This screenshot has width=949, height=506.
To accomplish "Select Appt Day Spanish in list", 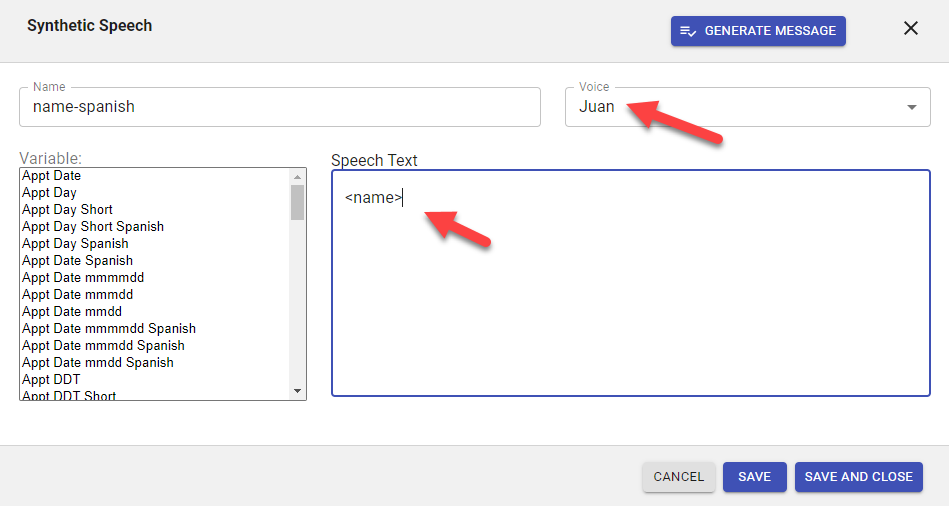I will [75, 244].
